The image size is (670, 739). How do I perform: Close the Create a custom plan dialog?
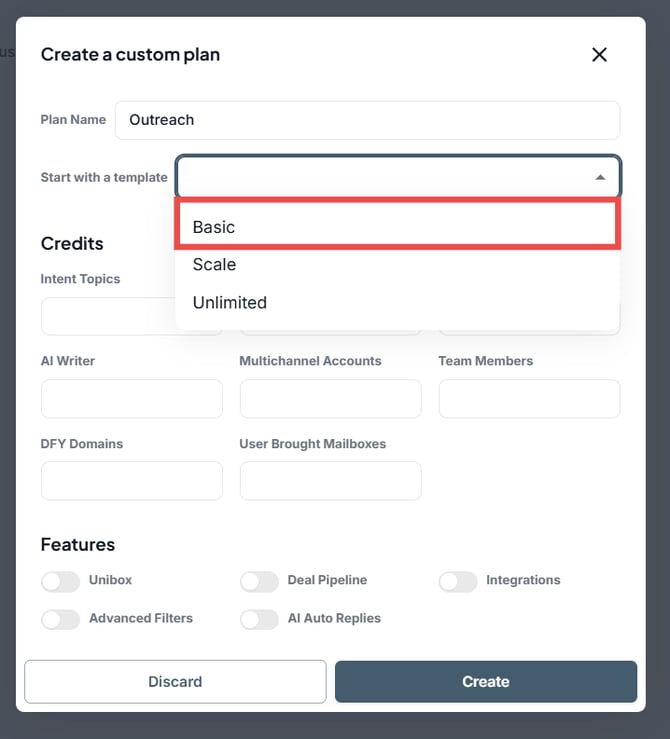pyautogui.click(x=599, y=55)
